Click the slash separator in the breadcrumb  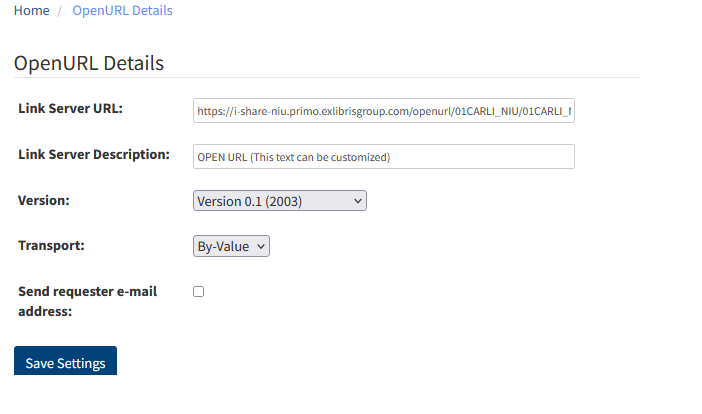[60, 10]
